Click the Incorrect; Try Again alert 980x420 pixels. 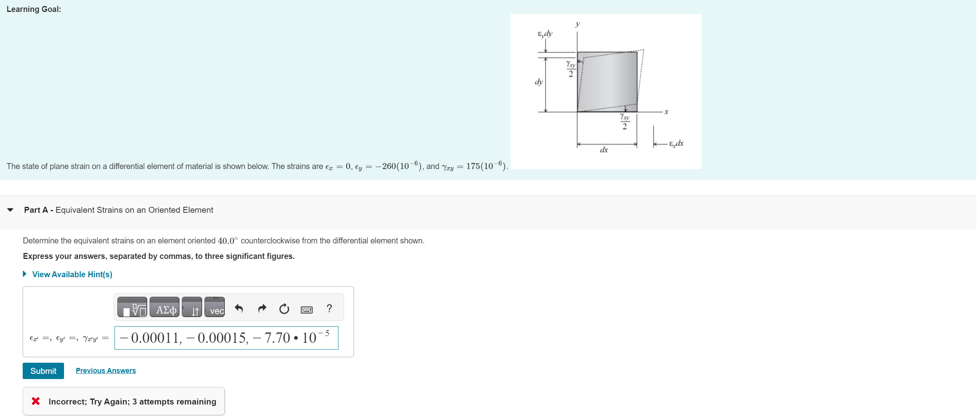tap(123, 401)
